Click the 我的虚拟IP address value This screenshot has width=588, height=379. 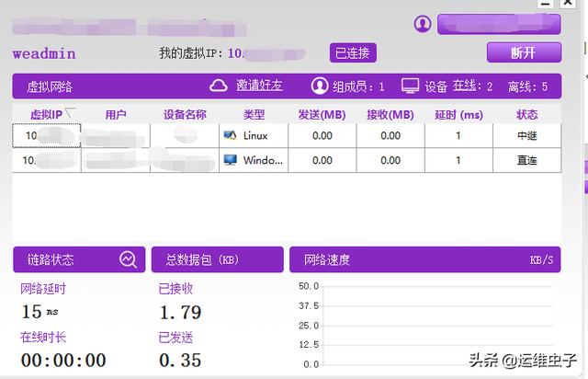pyautogui.click(x=266, y=53)
